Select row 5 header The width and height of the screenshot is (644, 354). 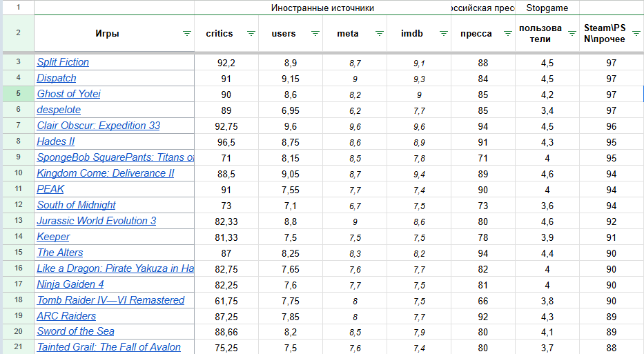[x=18, y=94]
